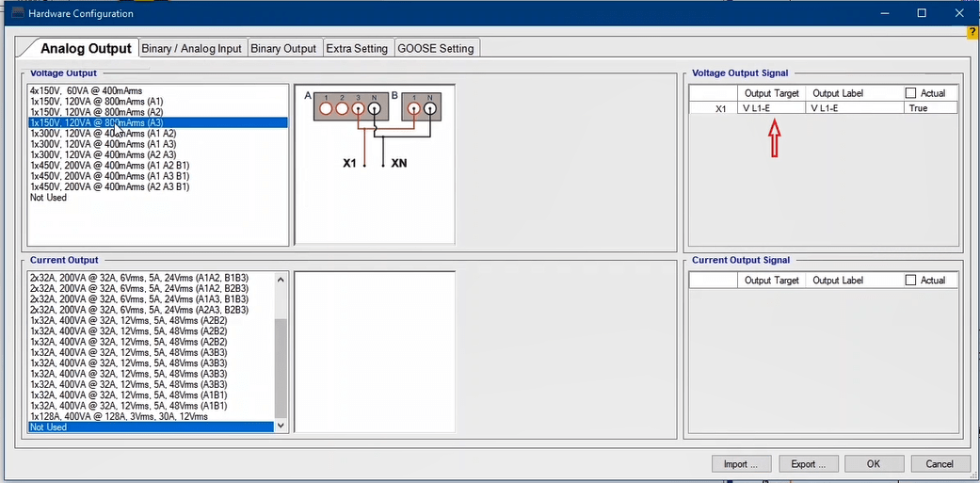
Task: Click terminal 1 of group B in diagram
Action: click(x=414, y=108)
